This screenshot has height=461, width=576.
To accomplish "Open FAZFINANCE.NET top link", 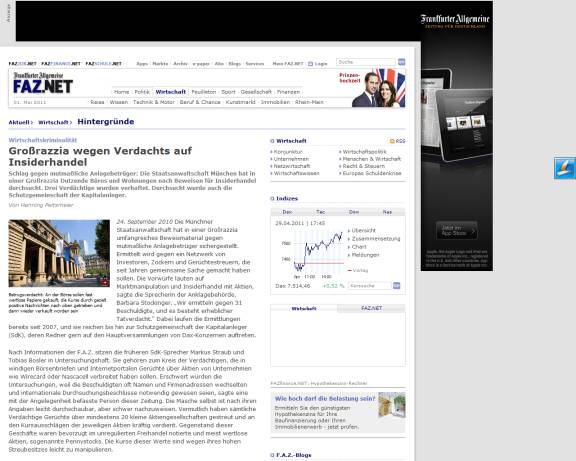I will coord(61,64).
